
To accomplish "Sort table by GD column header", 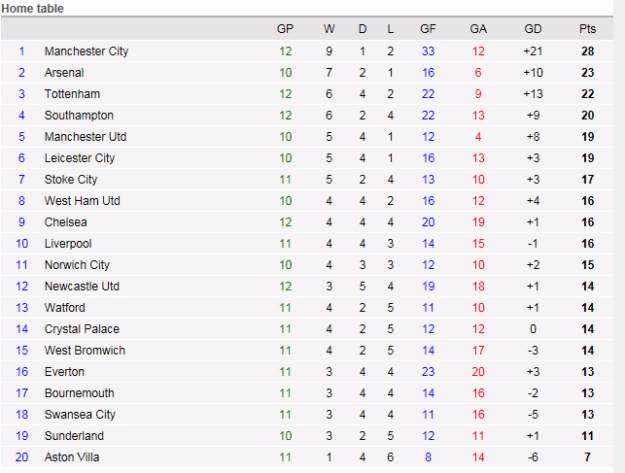I will (x=532, y=28).
